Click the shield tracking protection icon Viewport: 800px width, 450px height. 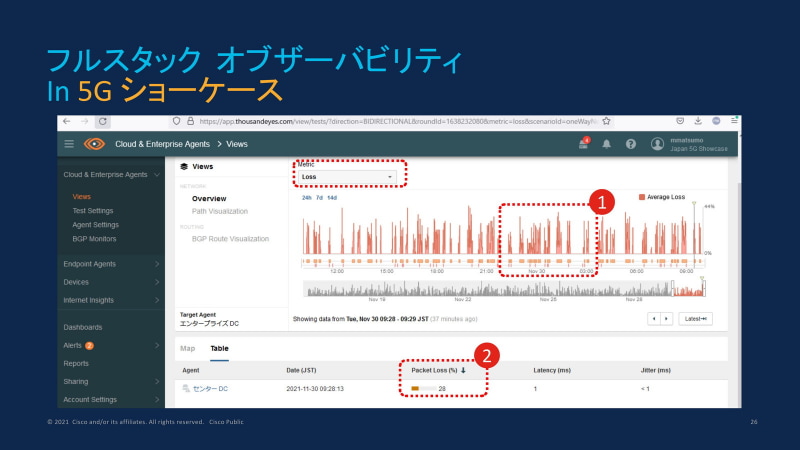(177, 121)
